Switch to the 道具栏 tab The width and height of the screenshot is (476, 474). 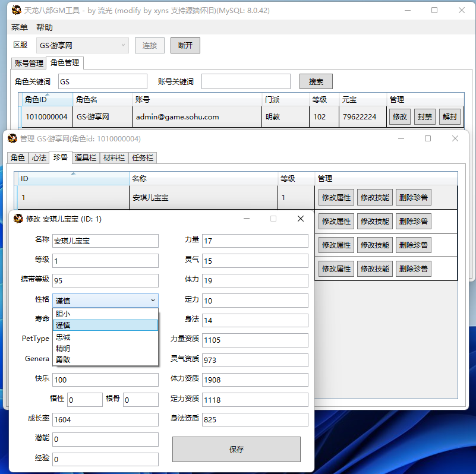click(x=85, y=157)
